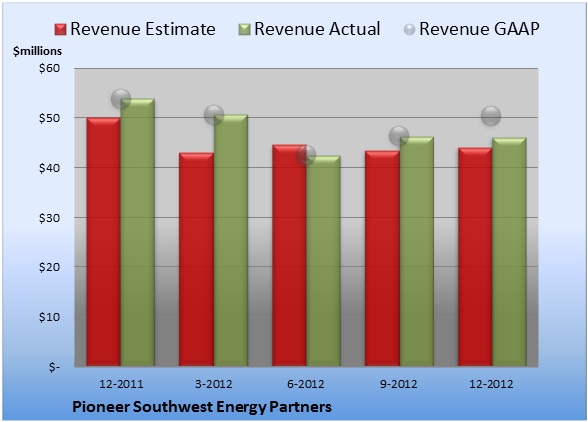Click the GAAP marker above 6-2012

tap(306, 155)
